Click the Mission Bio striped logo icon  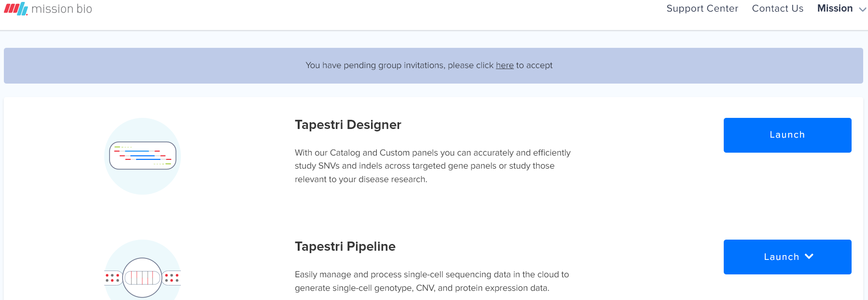pos(16,9)
